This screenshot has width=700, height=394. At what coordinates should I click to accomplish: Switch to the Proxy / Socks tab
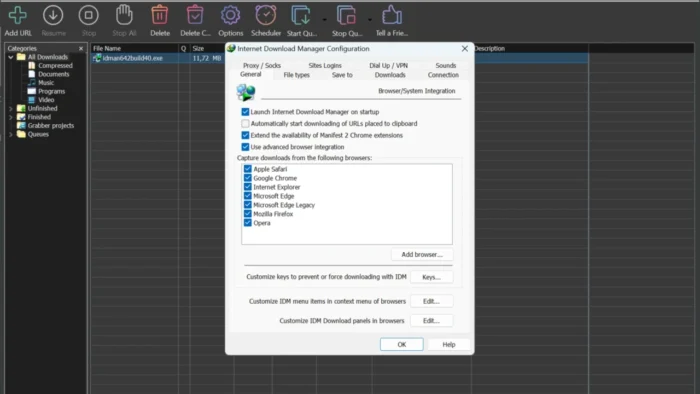pos(262,65)
